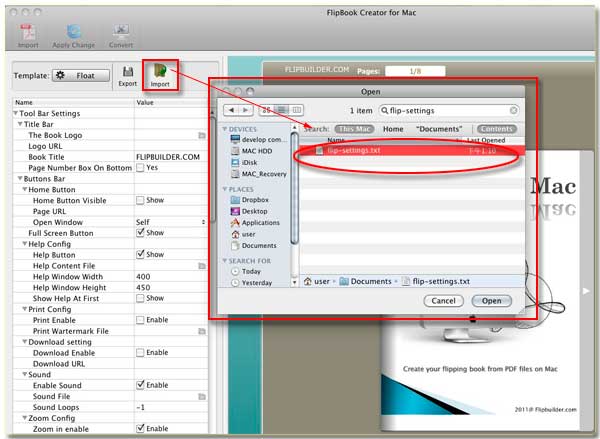Select Yesterday saved search

click(251, 282)
